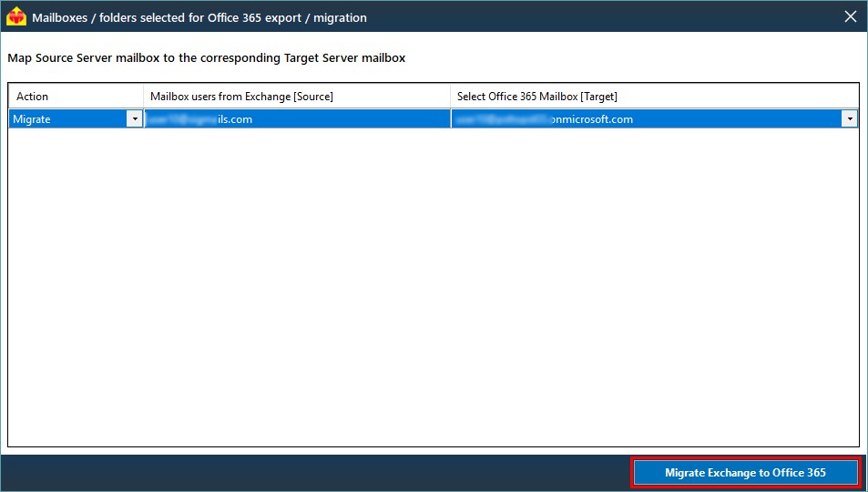This screenshot has width=868, height=492.
Task: Expand the Office 365 target mailbox dropdown
Action: pyautogui.click(x=849, y=119)
